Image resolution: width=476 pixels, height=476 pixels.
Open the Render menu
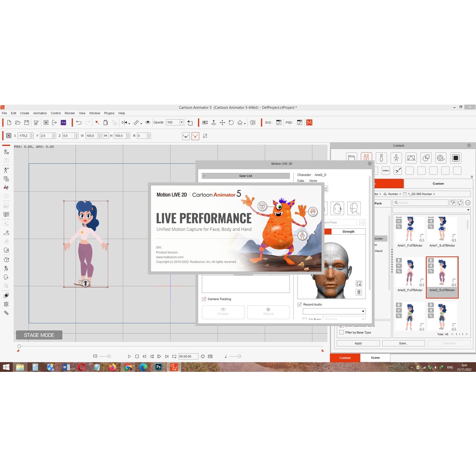[x=70, y=113]
